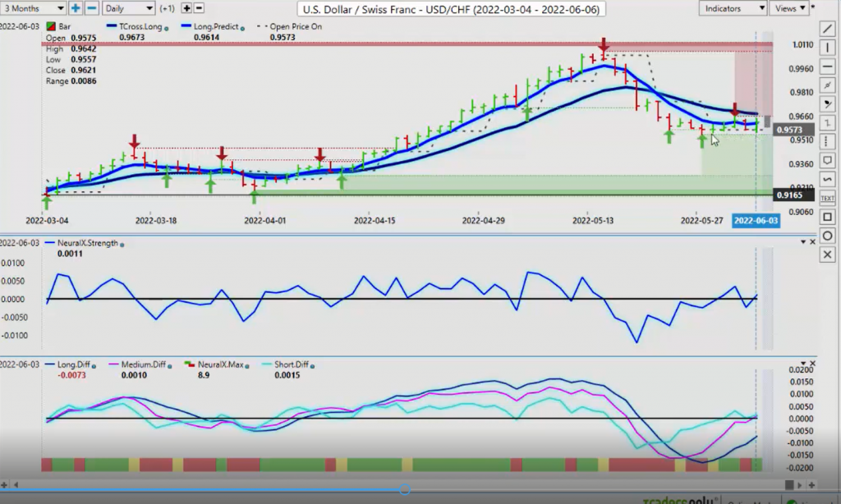
Task: Open the Indicators dropdown
Action: [x=733, y=8]
